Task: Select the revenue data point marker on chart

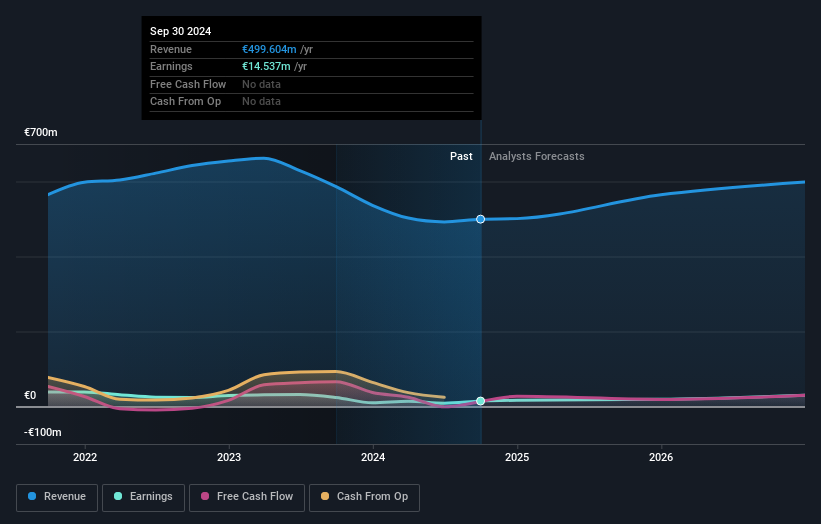Action: [x=480, y=219]
